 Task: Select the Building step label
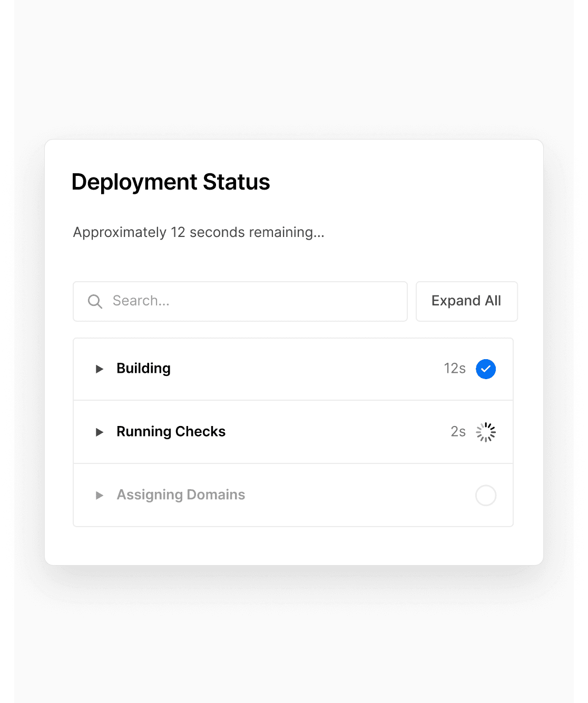(x=143, y=369)
